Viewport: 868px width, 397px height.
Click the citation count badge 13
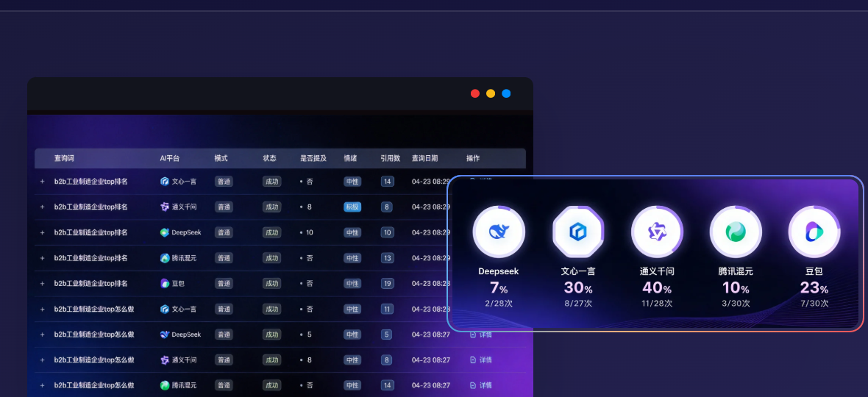[388, 257]
